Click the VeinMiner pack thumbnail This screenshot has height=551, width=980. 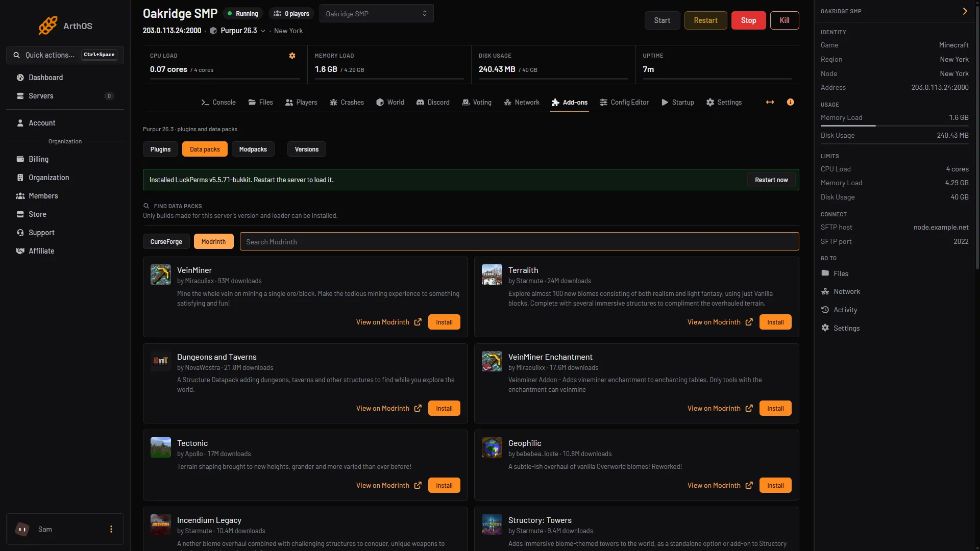(161, 274)
